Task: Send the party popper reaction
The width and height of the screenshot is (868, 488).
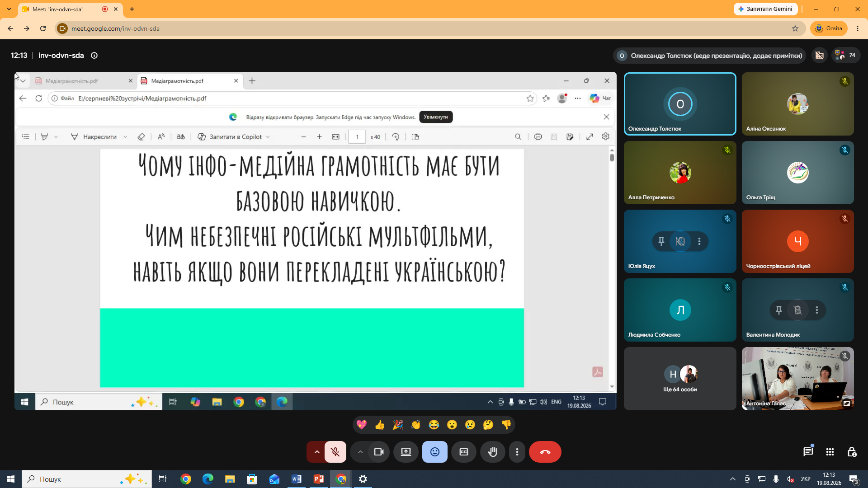Action: [x=398, y=425]
